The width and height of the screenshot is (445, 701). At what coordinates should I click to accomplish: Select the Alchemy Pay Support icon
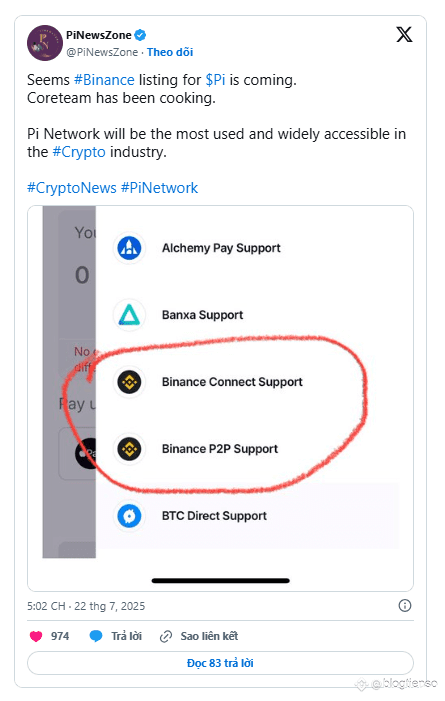click(129, 248)
